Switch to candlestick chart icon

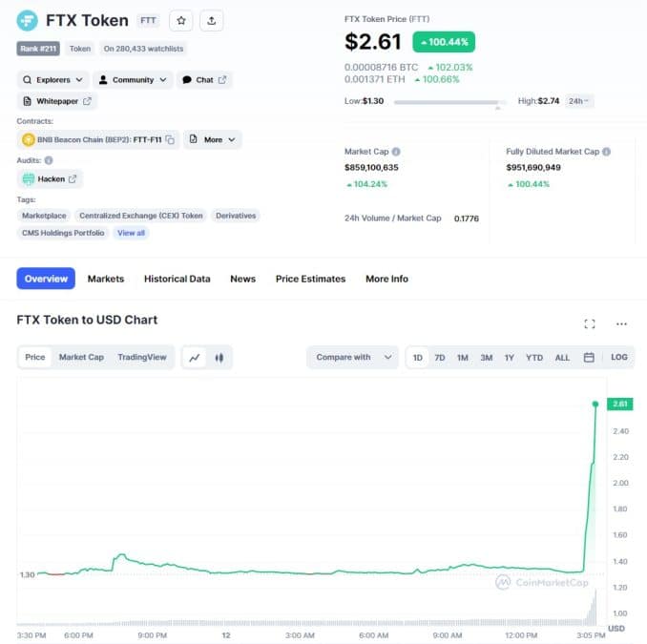coord(219,358)
